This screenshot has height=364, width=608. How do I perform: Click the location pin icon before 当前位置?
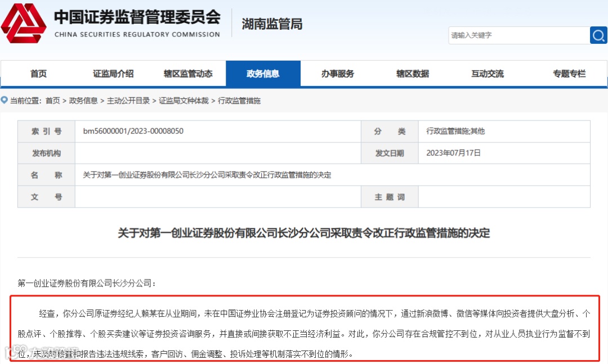pyautogui.click(x=5, y=100)
